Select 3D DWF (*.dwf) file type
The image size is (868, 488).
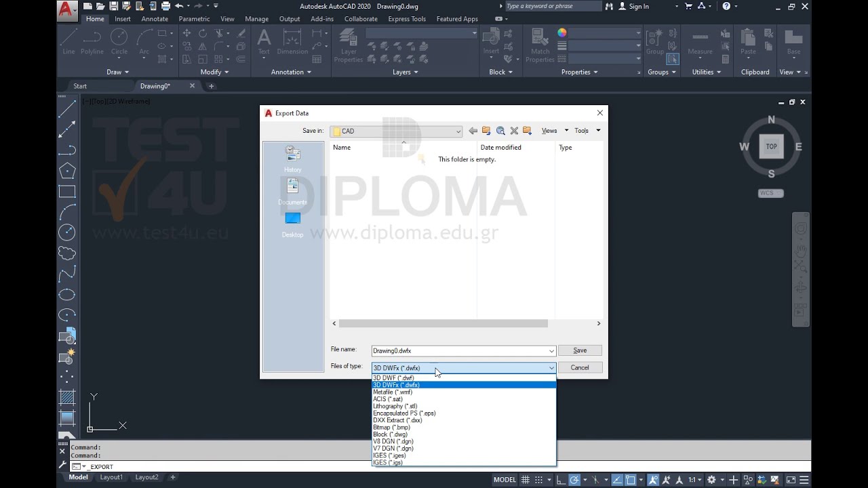pos(464,378)
